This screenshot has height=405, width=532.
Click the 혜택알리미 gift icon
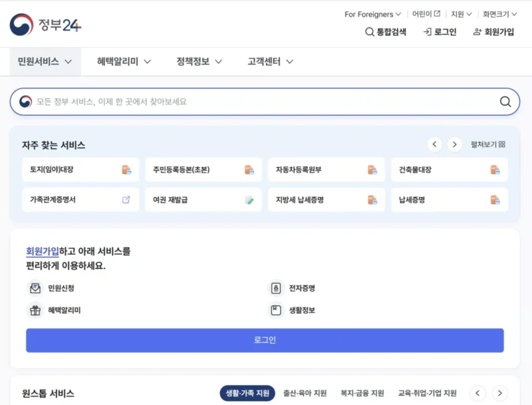(34, 311)
